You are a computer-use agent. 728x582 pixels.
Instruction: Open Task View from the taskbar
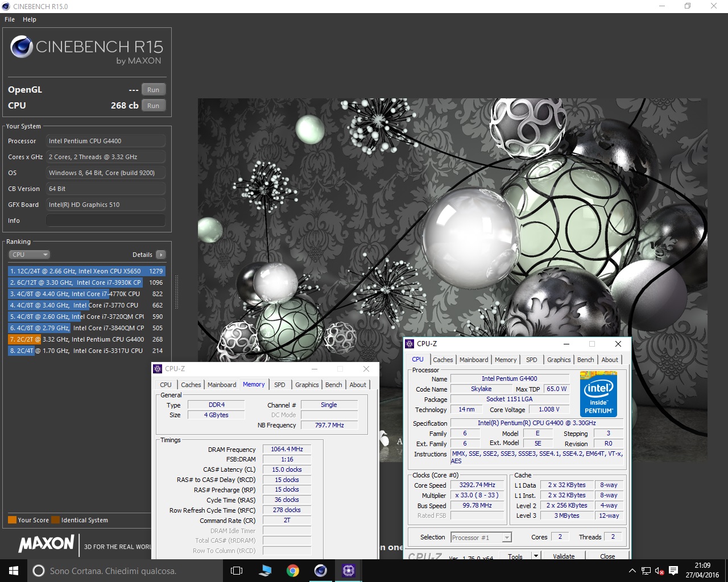point(237,571)
